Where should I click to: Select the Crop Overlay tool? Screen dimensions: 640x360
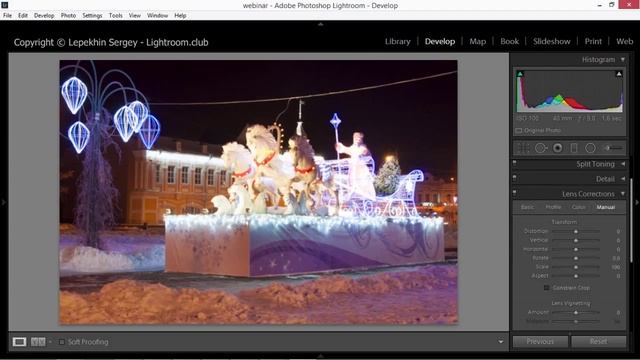(523, 148)
